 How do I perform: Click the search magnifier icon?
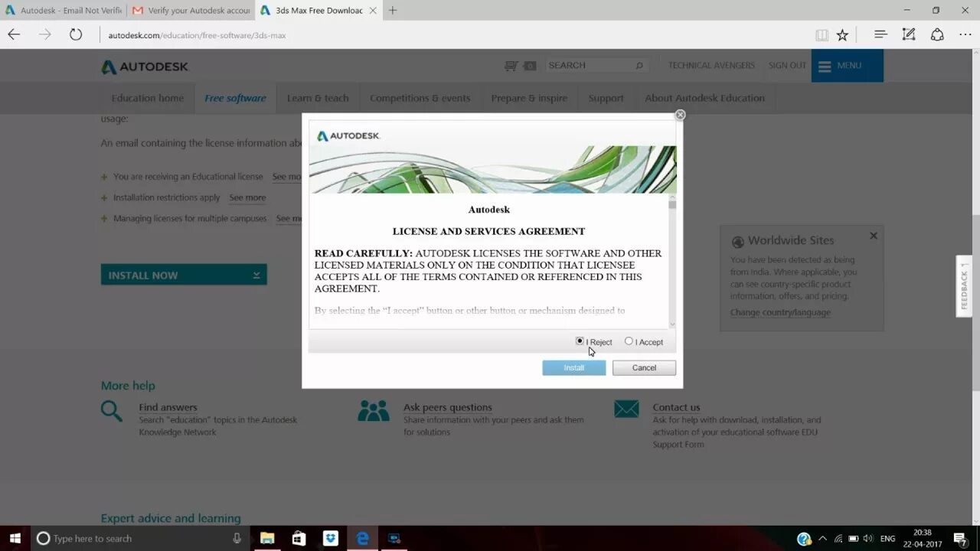(639, 66)
